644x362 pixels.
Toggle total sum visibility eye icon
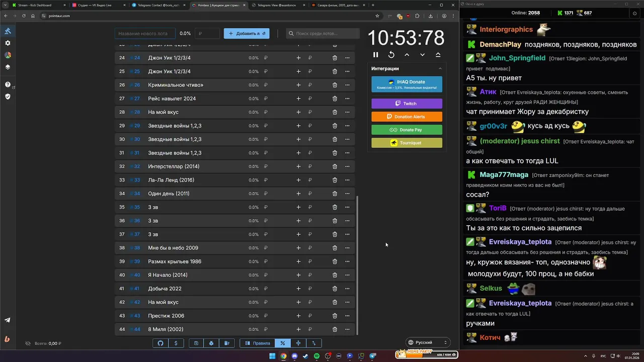pyautogui.click(x=28, y=343)
